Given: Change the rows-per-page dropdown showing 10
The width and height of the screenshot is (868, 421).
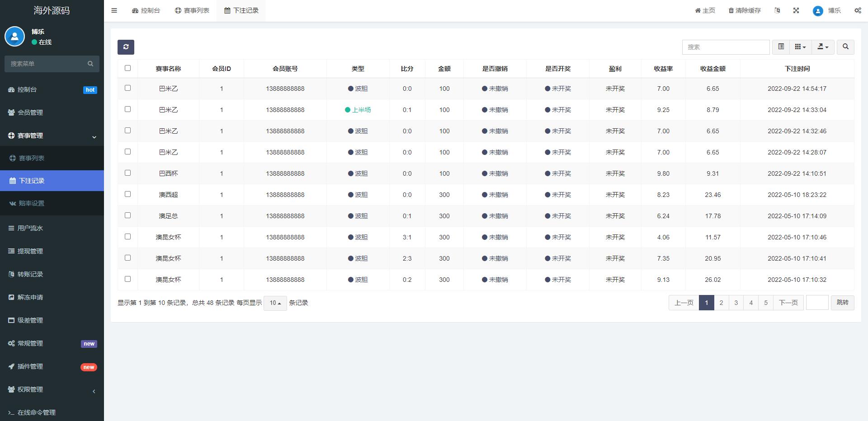Looking at the screenshot, I should pos(275,303).
